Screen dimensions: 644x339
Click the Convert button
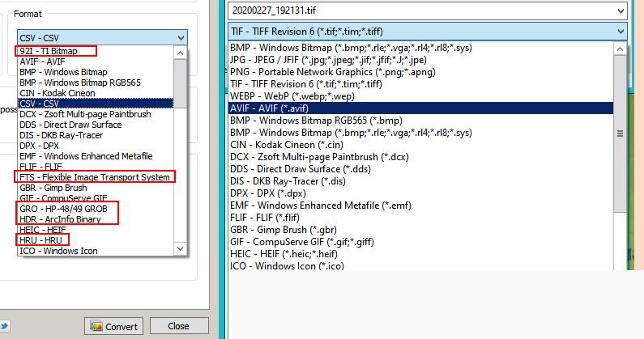tap(113, 326)
